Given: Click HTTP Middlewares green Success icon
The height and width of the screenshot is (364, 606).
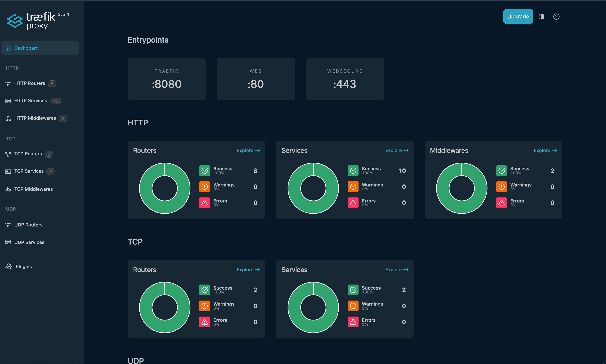Looking at the screenshot, I should pos(502,171).
